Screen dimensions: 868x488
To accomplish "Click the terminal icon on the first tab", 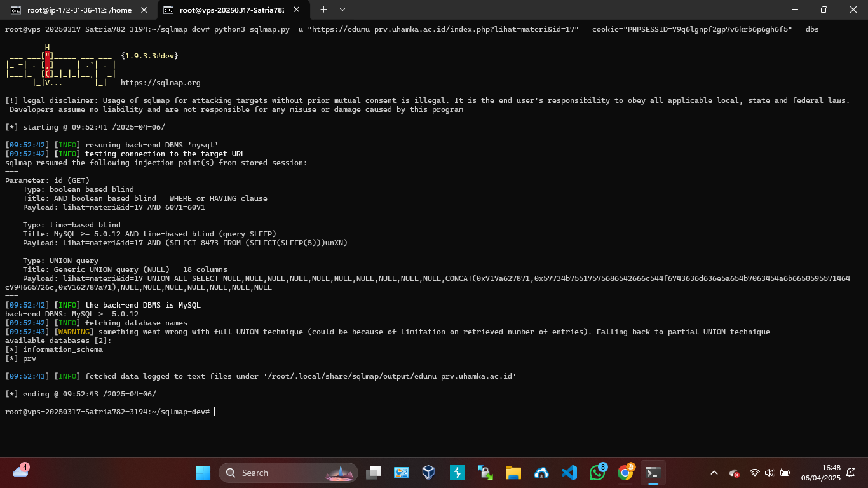I will (15, 10).
